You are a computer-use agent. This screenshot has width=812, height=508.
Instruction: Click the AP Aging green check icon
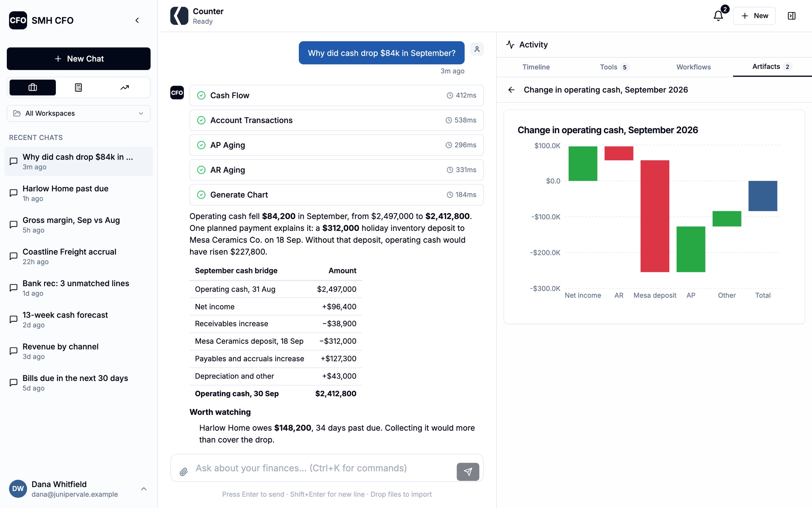[201, 145]
